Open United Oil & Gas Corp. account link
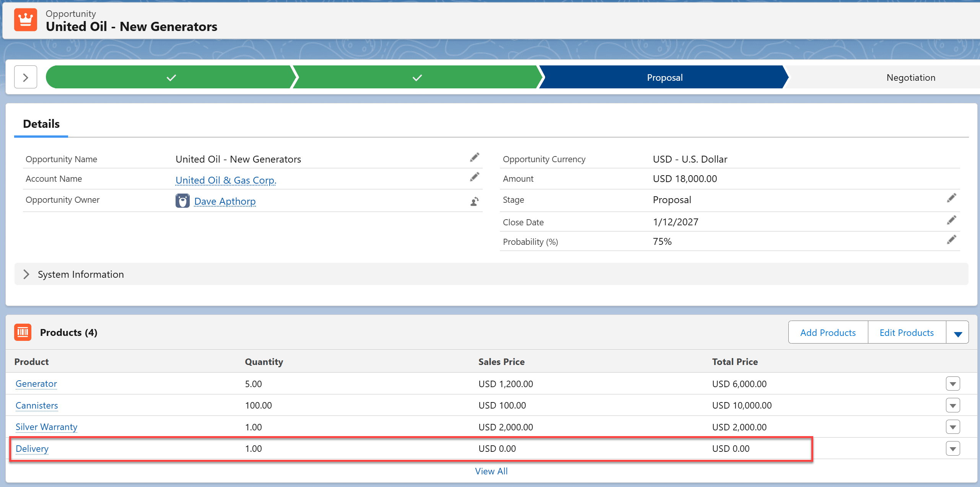980x487 pixels. point(226,180)
